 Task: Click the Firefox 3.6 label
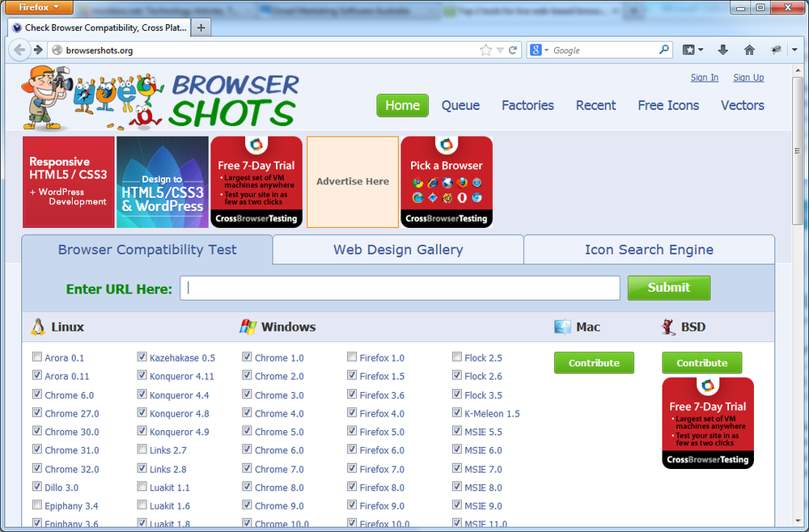coord(382,395)
